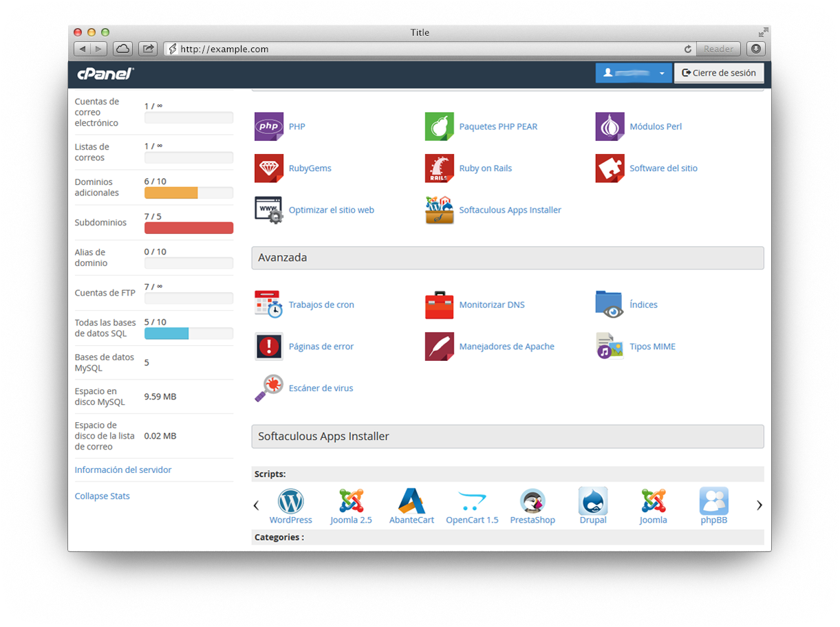Collapse the Softaculous Apps Installer section header
This screenshot has height=627, width=840.
(508, 437)
